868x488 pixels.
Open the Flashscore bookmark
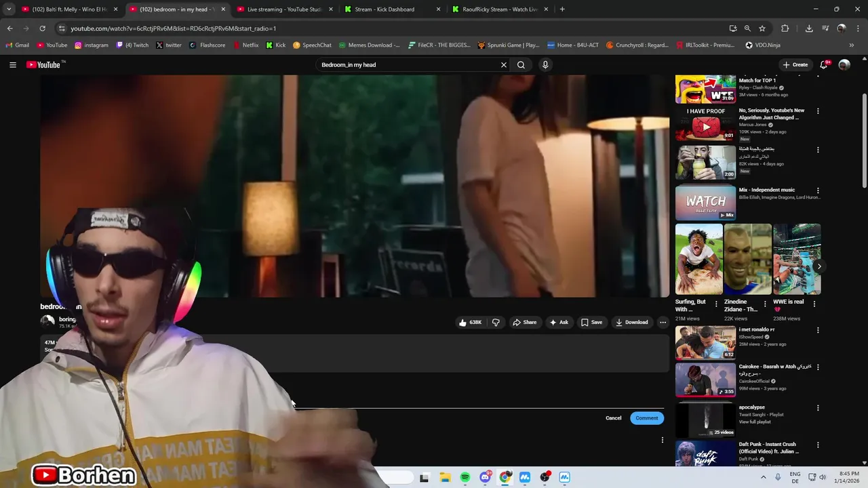[x=208, y=45]
